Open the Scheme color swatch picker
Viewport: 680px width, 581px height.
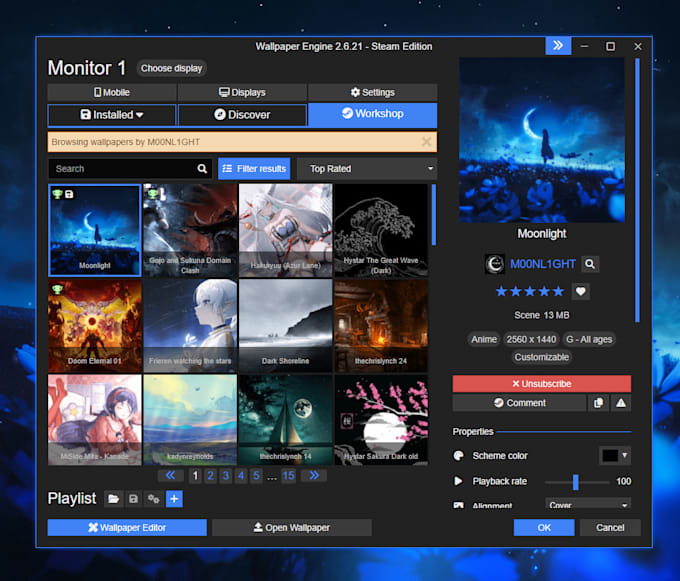pos(615,456)
